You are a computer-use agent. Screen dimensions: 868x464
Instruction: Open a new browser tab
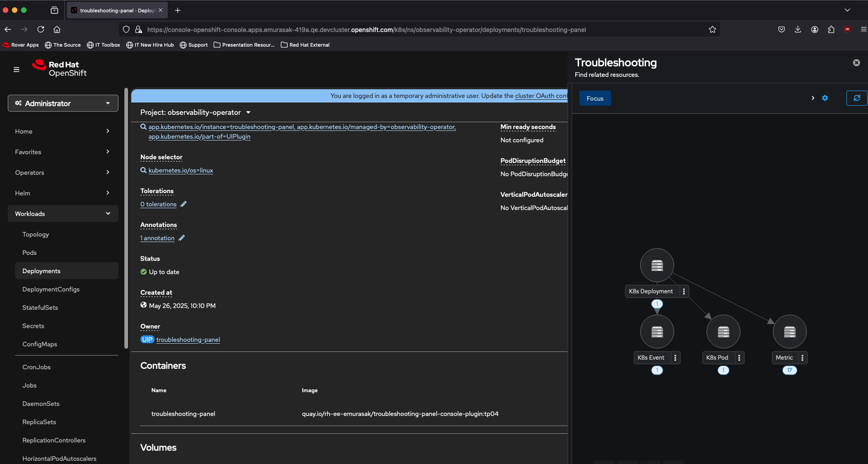tap(178, 10)
